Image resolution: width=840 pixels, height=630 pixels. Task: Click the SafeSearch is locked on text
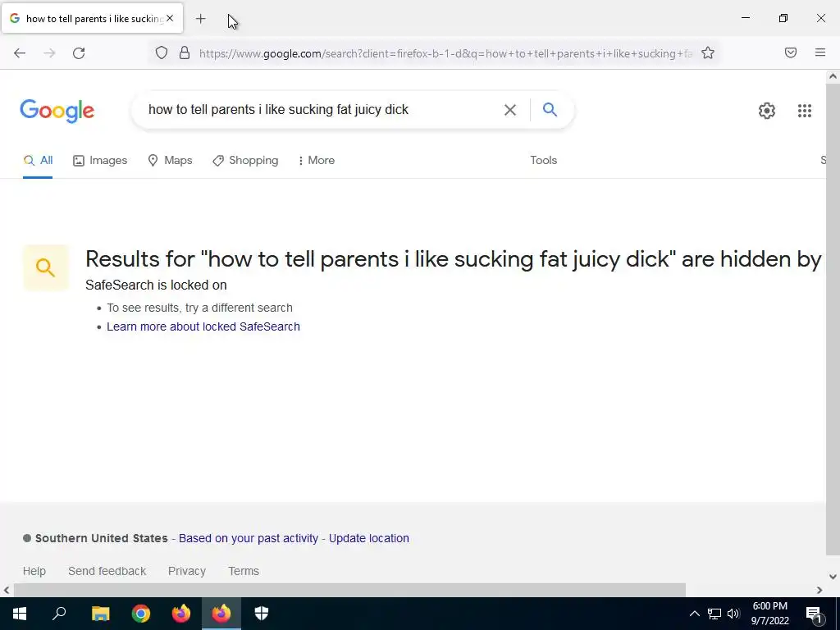point(156,285)
